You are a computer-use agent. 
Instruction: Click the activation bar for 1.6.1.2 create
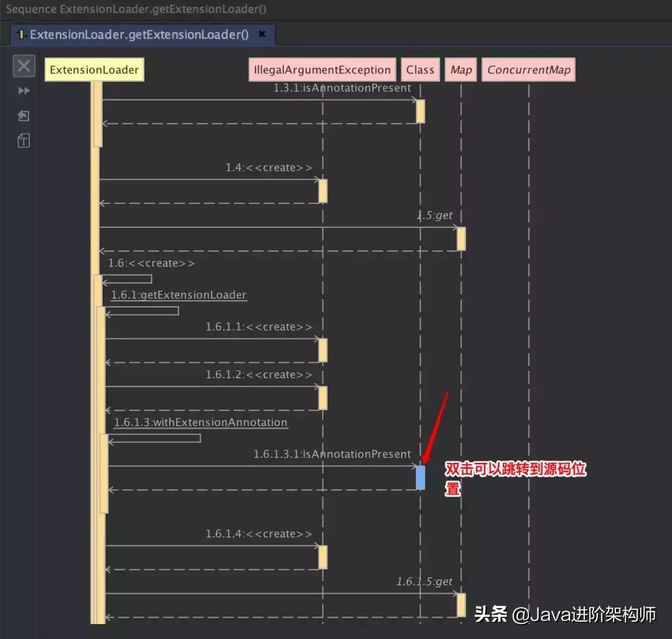[323, 398]
